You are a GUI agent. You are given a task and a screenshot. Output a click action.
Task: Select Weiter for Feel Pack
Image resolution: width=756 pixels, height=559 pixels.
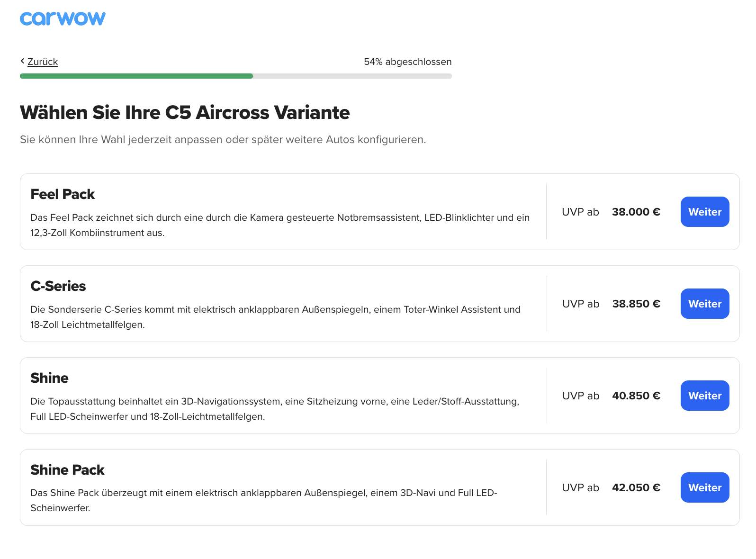click(x=705, y=212)
